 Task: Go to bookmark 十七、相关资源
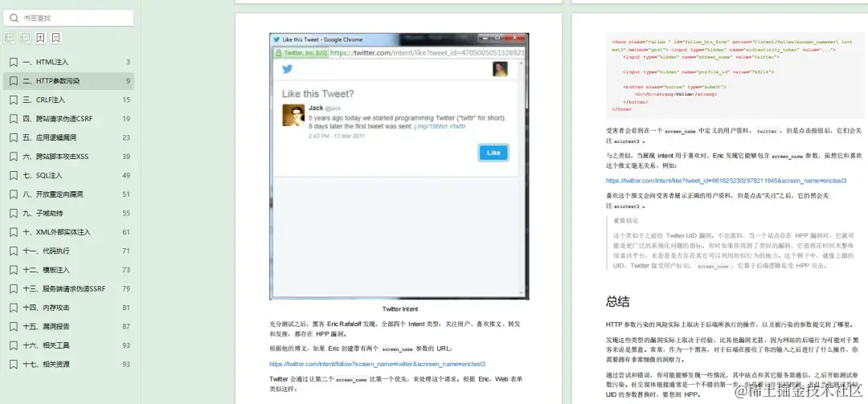pos(68,364)
